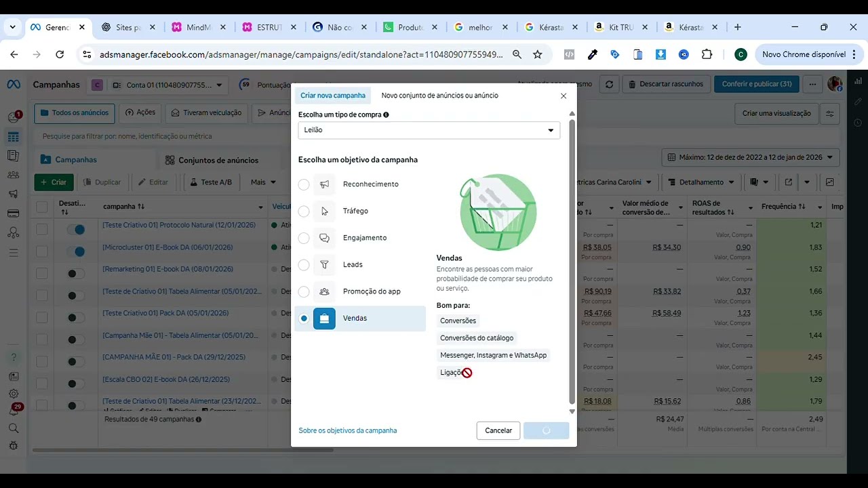Open the Leilão buying type dropdown
868x488 pixels.
[x=429, y=130]
